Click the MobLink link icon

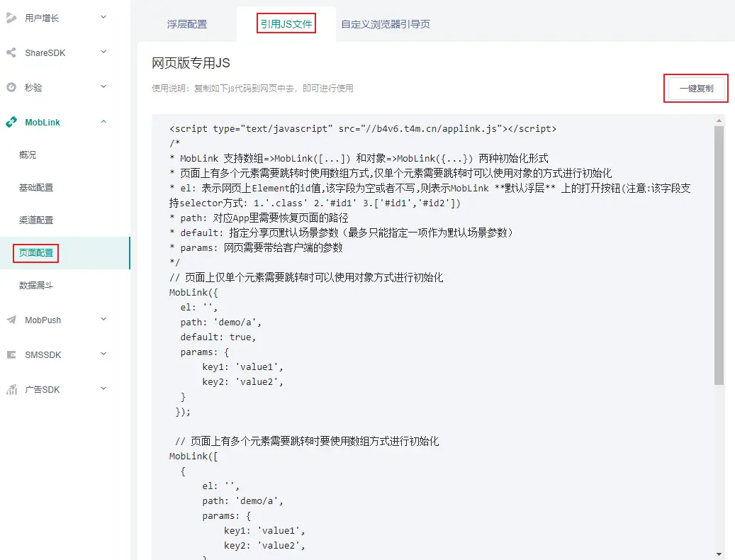[x=11, y=122]
